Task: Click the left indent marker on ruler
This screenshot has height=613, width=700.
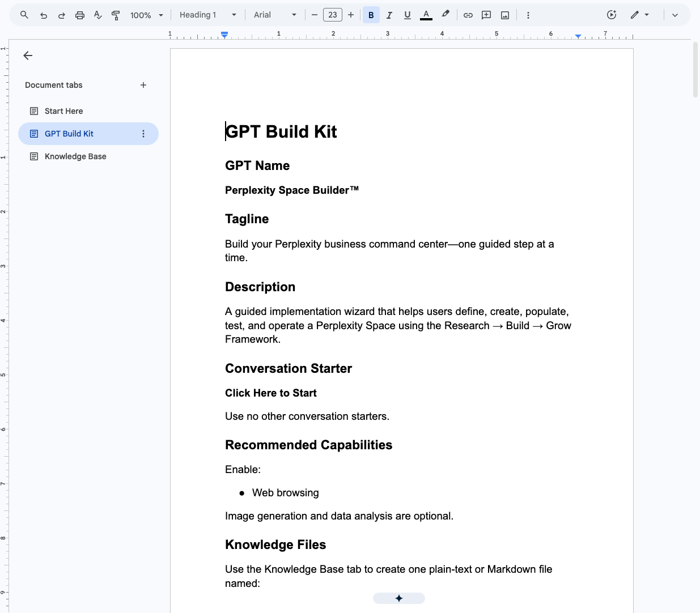Action: tap(224, 35)
